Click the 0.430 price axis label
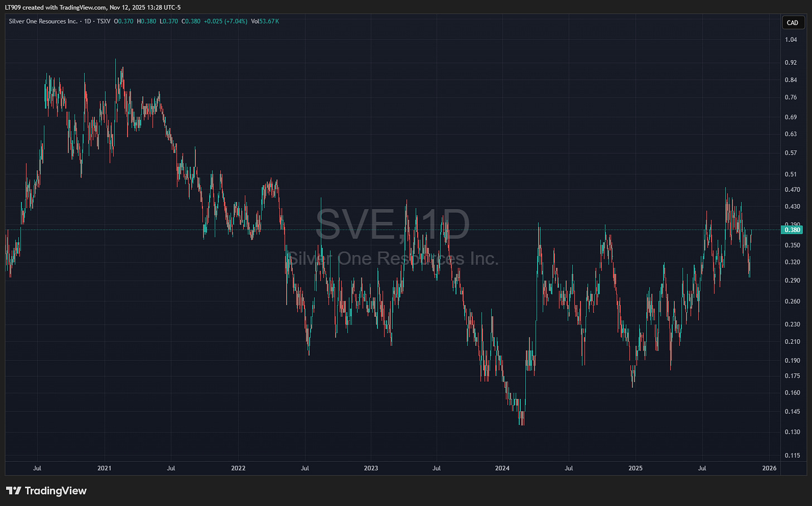 point(792,206)
